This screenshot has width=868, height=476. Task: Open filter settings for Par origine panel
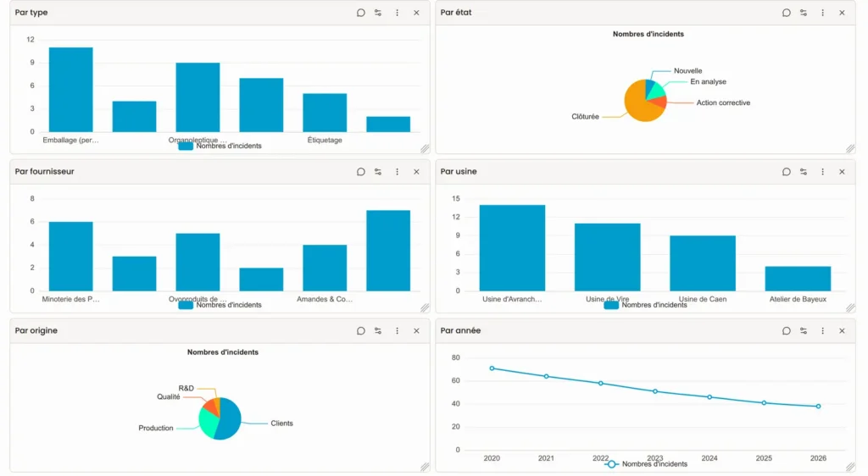pyautogui.click(x=378, y=330)
